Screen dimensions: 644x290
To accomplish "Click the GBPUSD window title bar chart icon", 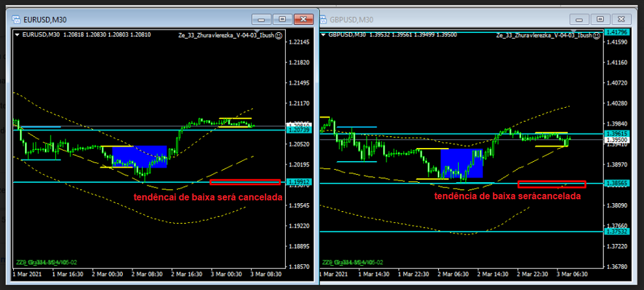I will (325, 19).
